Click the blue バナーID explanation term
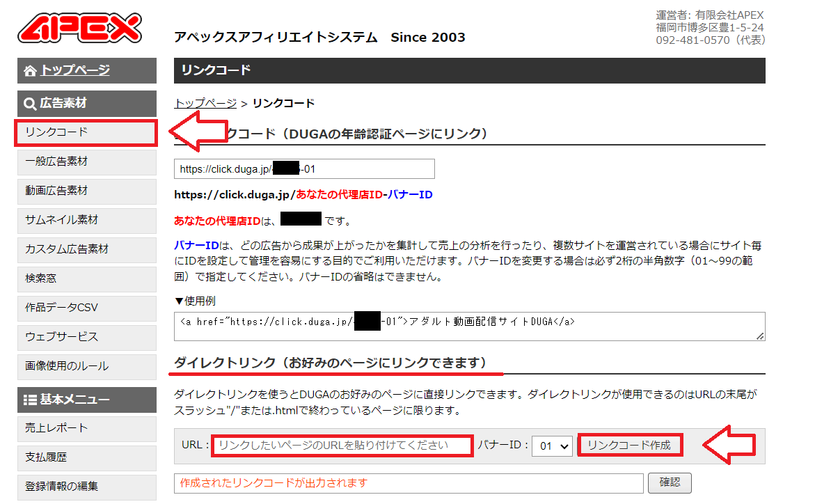 196,246
